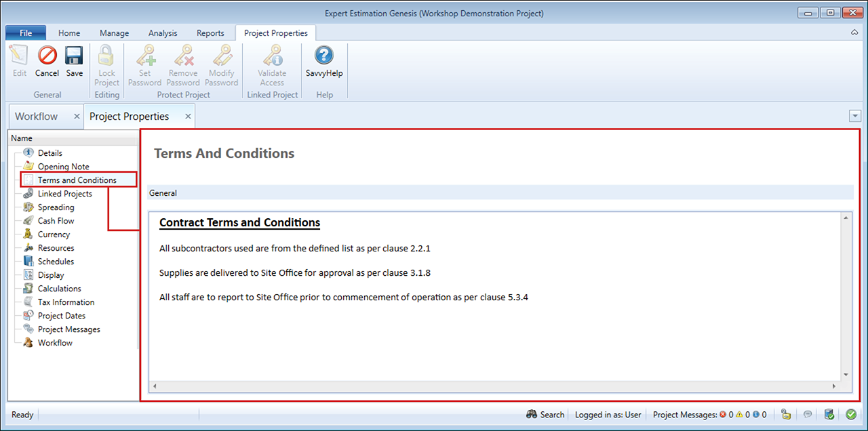Open the document tabs dropdown list
The image size is (868, 431).
[x=854, y=117]
